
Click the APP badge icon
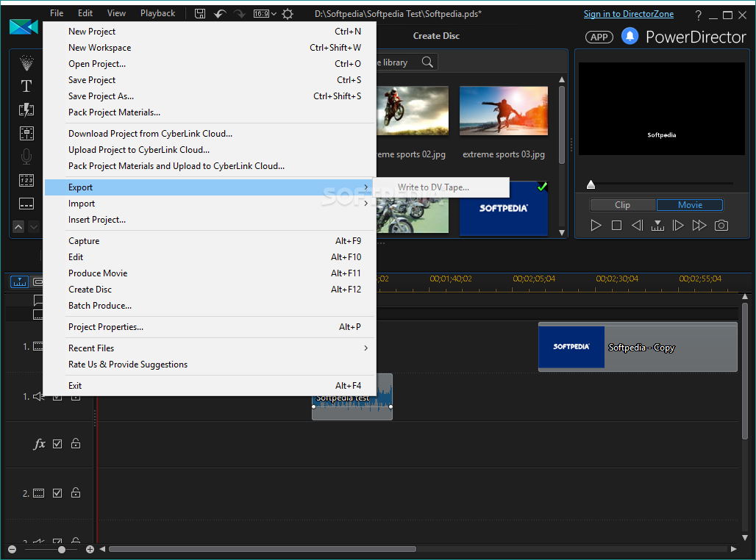click(599, 37)
